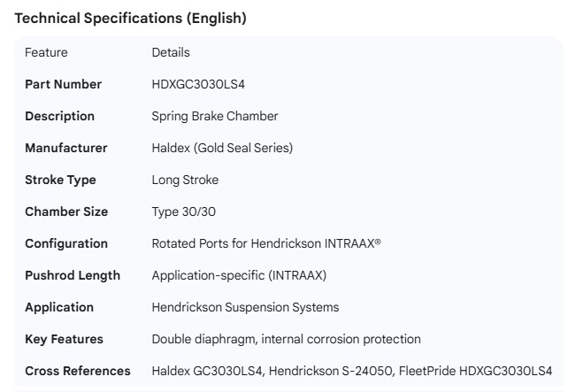Select the Configuration row label

click(66, 243)
